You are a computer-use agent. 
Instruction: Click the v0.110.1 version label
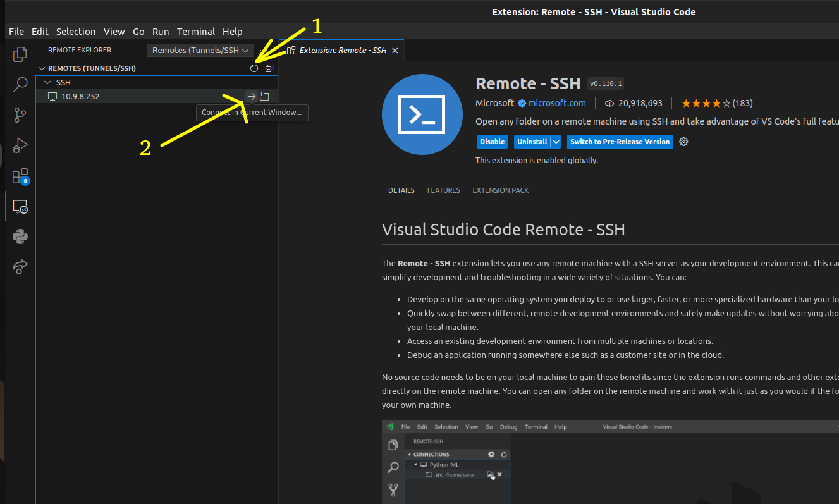pos(606,83)
